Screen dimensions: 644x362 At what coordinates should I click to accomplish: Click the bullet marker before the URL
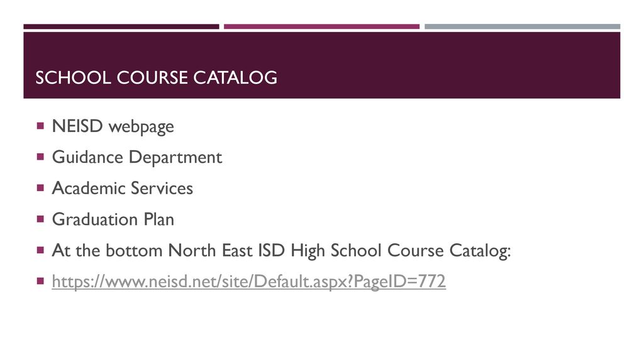[40, 281]
